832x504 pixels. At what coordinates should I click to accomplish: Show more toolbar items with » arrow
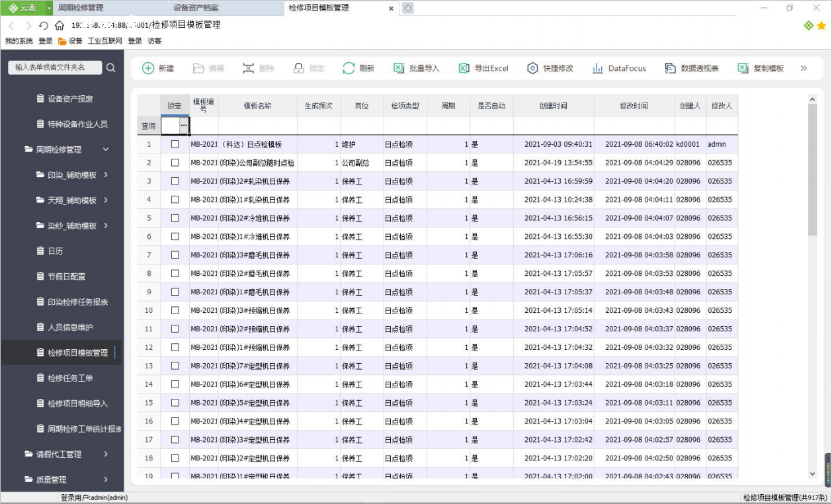click(x=804, y=68)
